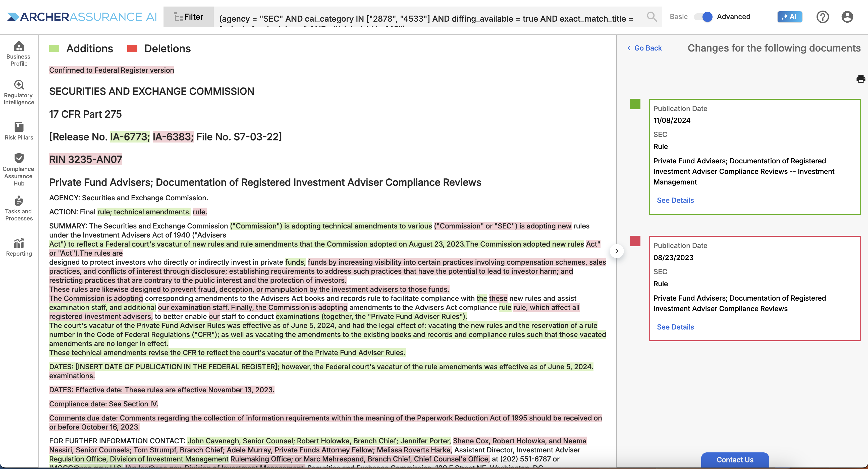Open the AI assistant button
The image size is (868, 469).
(789, 17)
